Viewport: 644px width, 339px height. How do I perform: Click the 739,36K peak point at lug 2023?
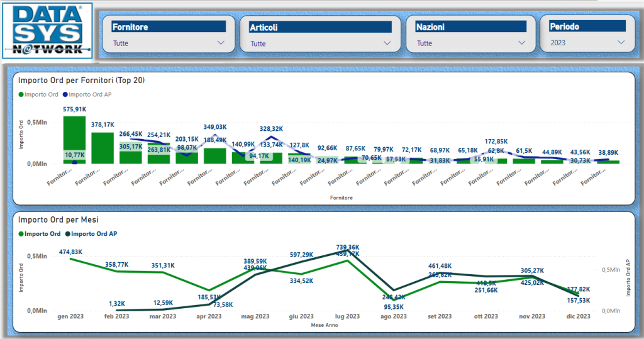pyautogui.click(x=348, y=251)
